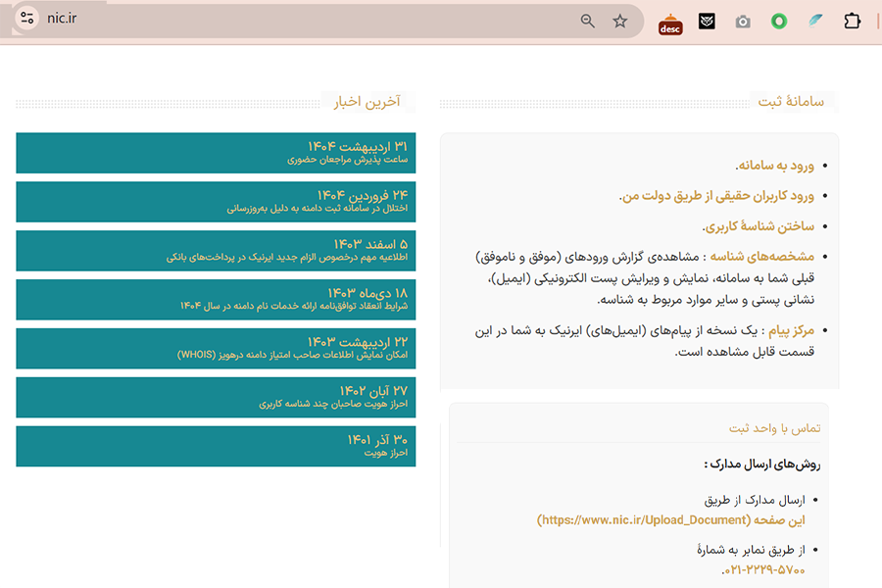Open the مشخصه‌های شناسه link

click(x=762, y=257)
